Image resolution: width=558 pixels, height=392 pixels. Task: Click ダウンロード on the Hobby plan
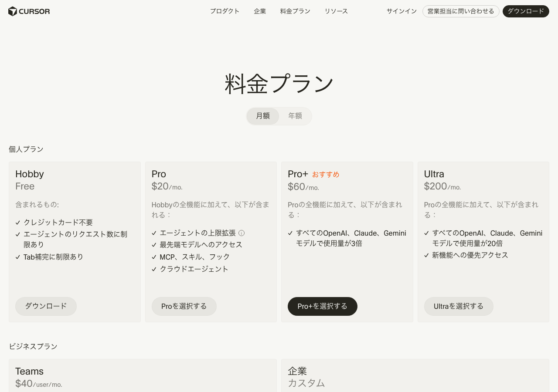[x=46, y=306]
